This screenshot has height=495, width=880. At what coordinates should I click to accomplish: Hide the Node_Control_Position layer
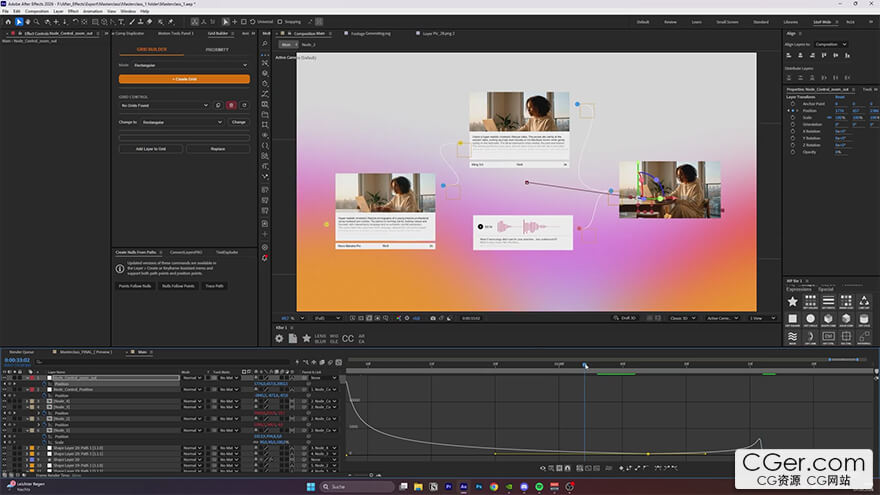pos(4,389)
